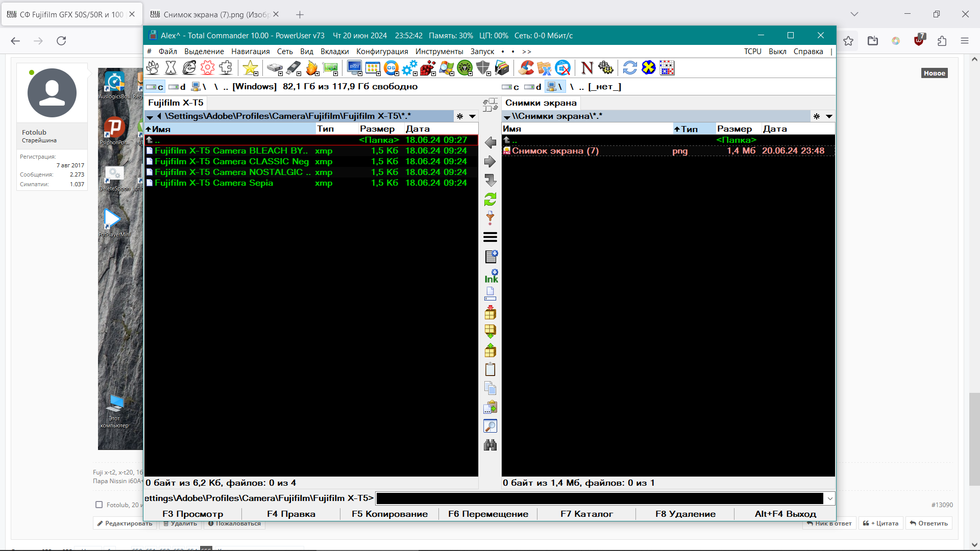Launch the CCleaner toolbar icon

(x=526, y=68)
